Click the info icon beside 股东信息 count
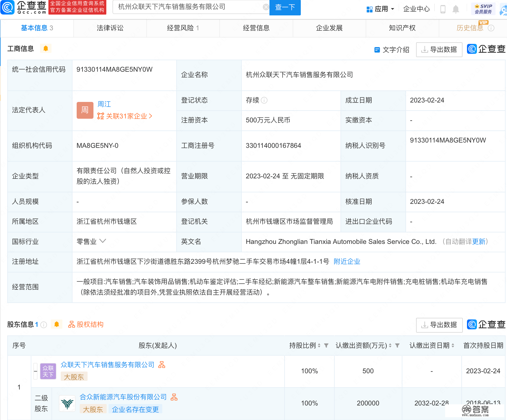Screen dimensions: 507x420 44,325
